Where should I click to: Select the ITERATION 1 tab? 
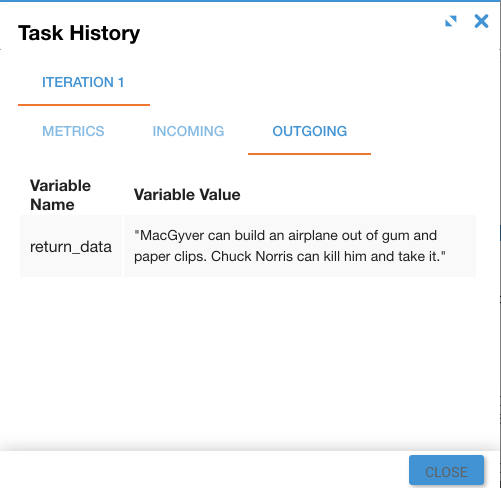point(83,82)
